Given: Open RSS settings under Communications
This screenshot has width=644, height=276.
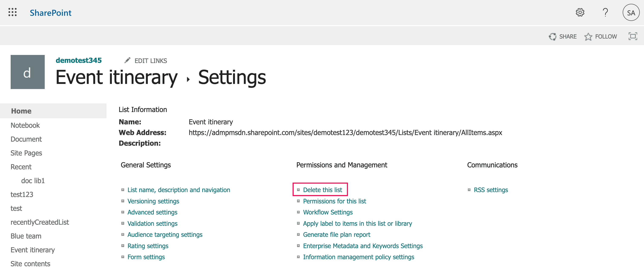Looking at the screenshot, I should (491, 190).
